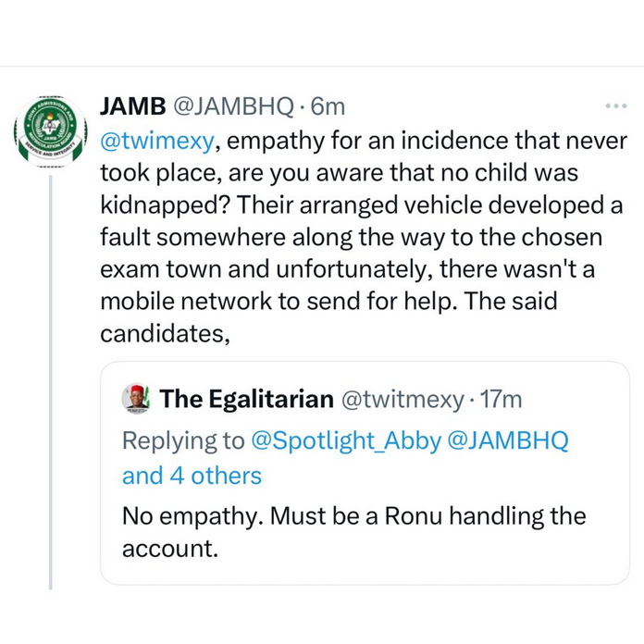Expand the "and 4 others" recipients list

pyautogui.click(x=192, y=476)
